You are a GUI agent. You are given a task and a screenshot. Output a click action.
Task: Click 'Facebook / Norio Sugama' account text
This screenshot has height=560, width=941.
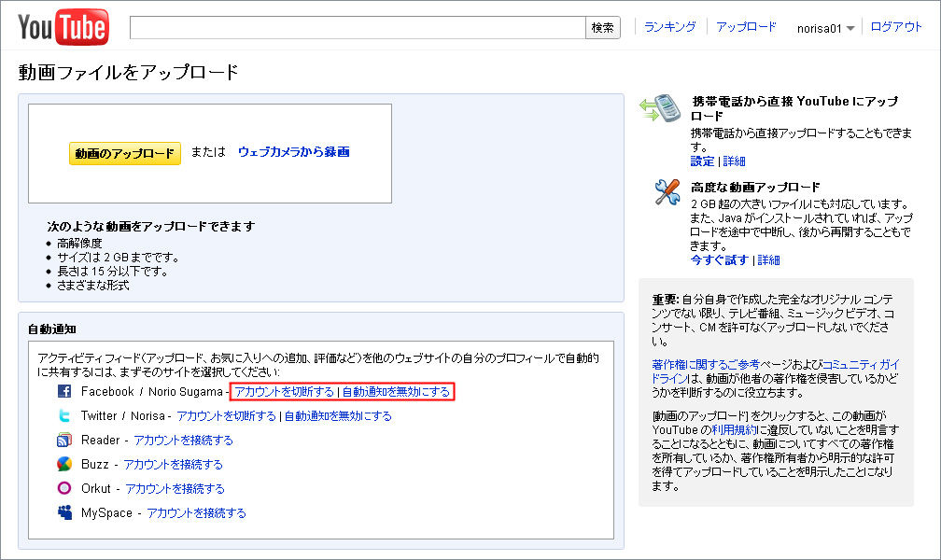coord(152,391)
